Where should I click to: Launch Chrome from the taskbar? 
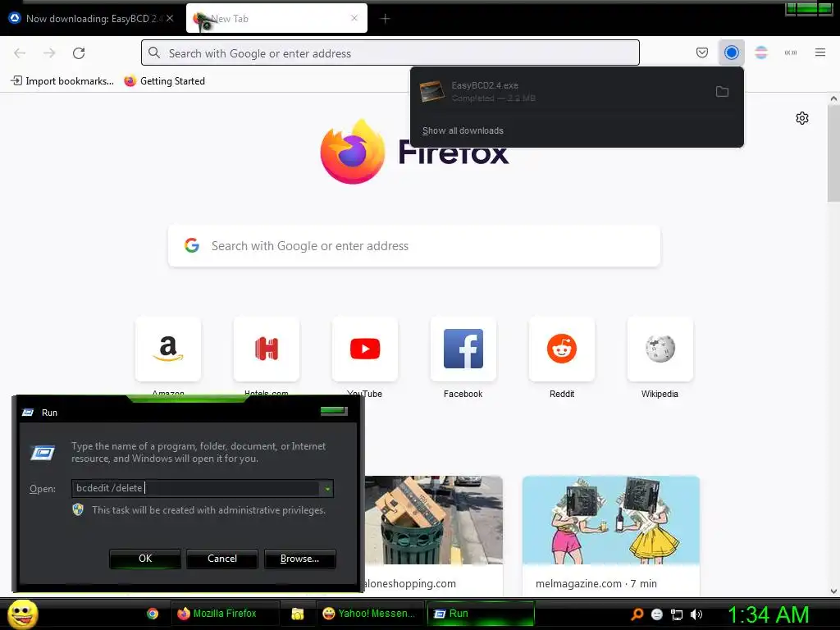153,614
